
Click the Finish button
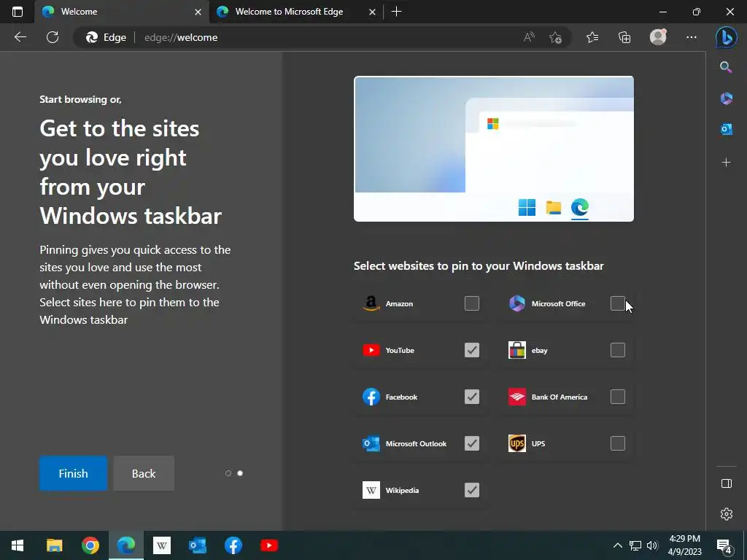[74, 473]
